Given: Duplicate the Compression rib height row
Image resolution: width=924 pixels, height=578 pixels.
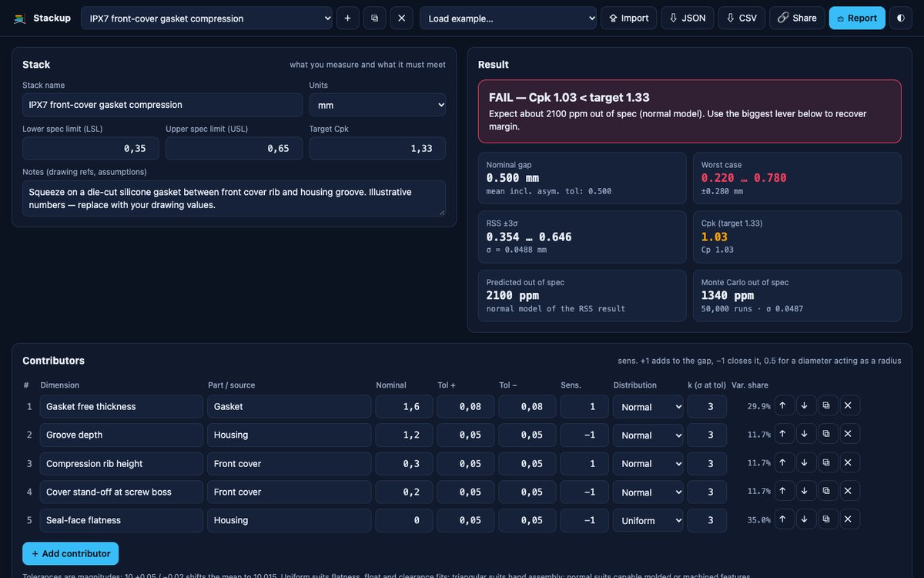Looking at the screenshot, I should [x=826, y=463].
